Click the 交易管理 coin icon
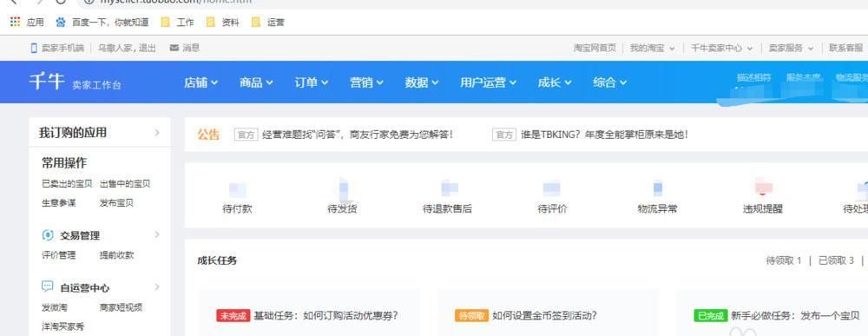868x336 pixels. (x=48, y=235)
